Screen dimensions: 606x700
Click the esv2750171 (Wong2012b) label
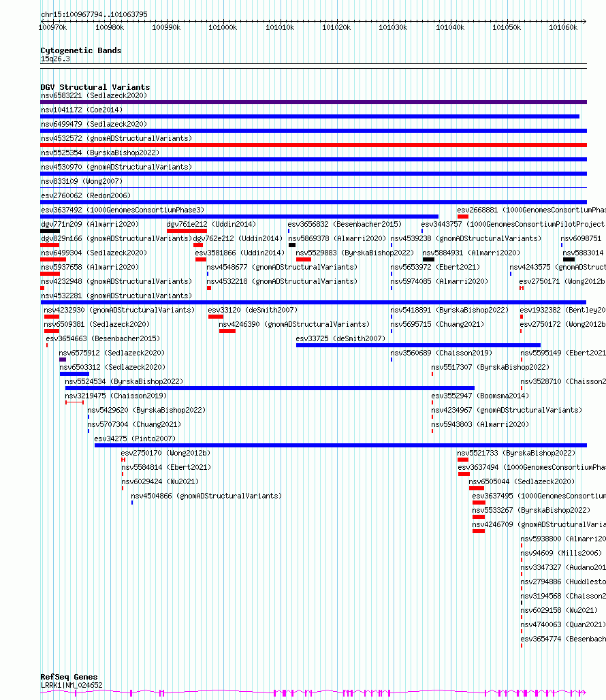tap(562, 281)
